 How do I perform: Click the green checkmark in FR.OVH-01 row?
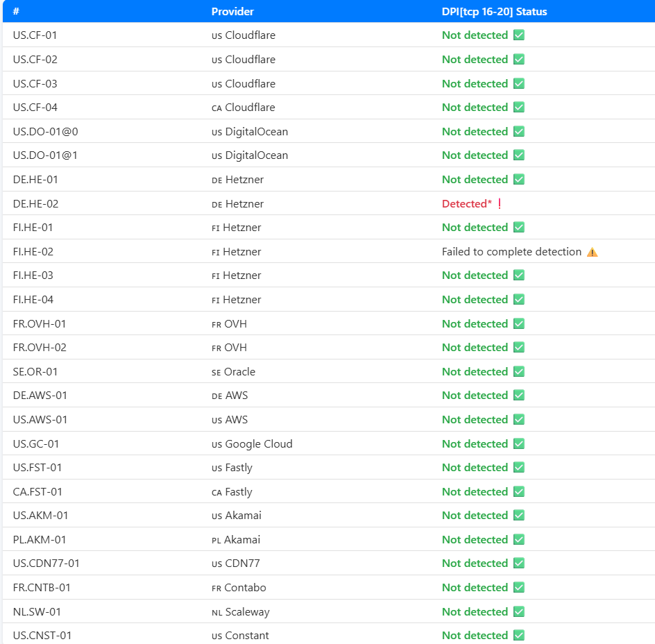tap(519, 324)
